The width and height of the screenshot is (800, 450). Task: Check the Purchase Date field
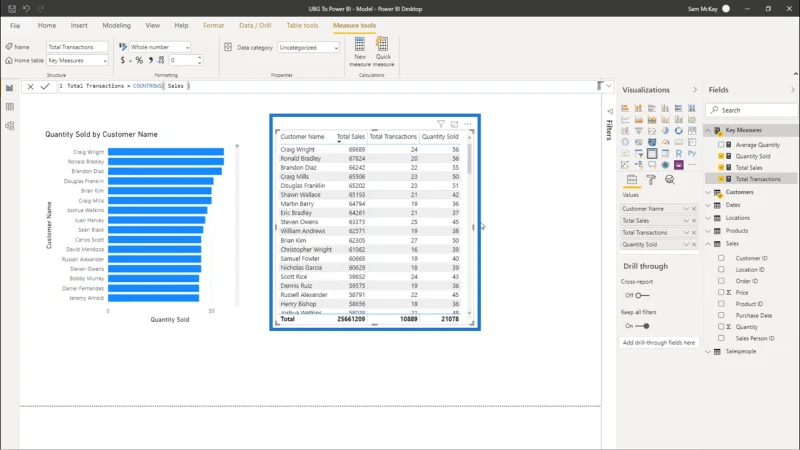(721, 315)
